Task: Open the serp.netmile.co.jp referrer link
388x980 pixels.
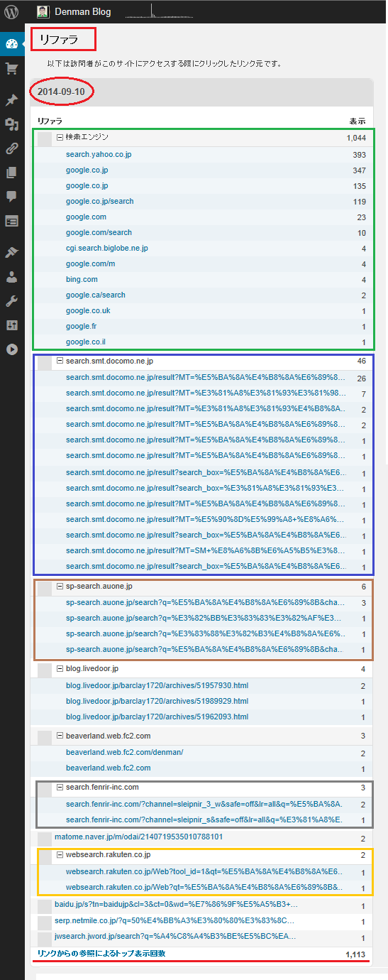Action: [174, 920]
